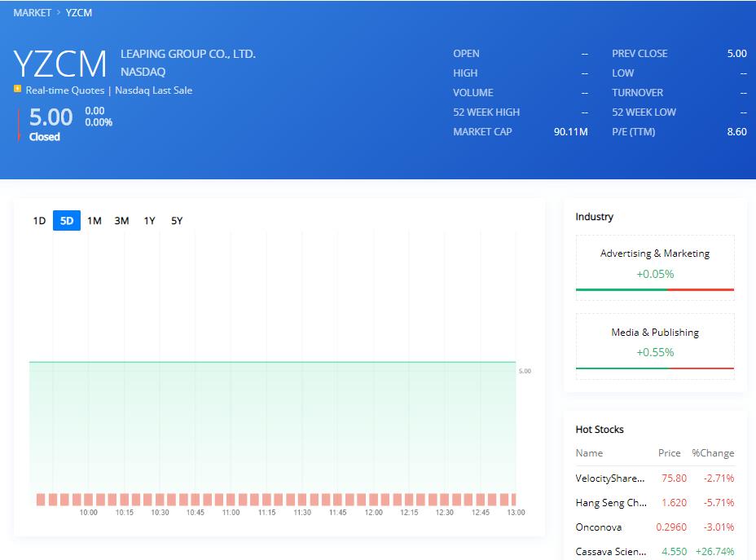Click the 5.00 price line on chart

[x=272, y=362]
